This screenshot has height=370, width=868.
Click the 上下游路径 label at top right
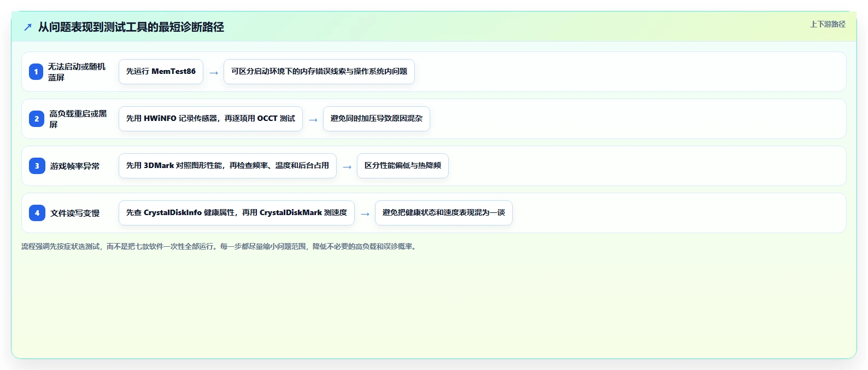coord(828,24)
